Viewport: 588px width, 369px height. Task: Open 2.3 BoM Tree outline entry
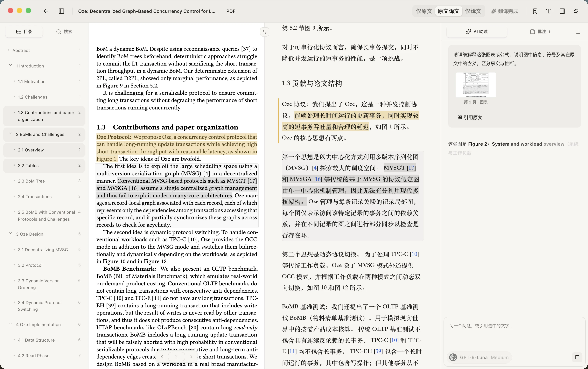pyautogui.click(x=44, y=181)
